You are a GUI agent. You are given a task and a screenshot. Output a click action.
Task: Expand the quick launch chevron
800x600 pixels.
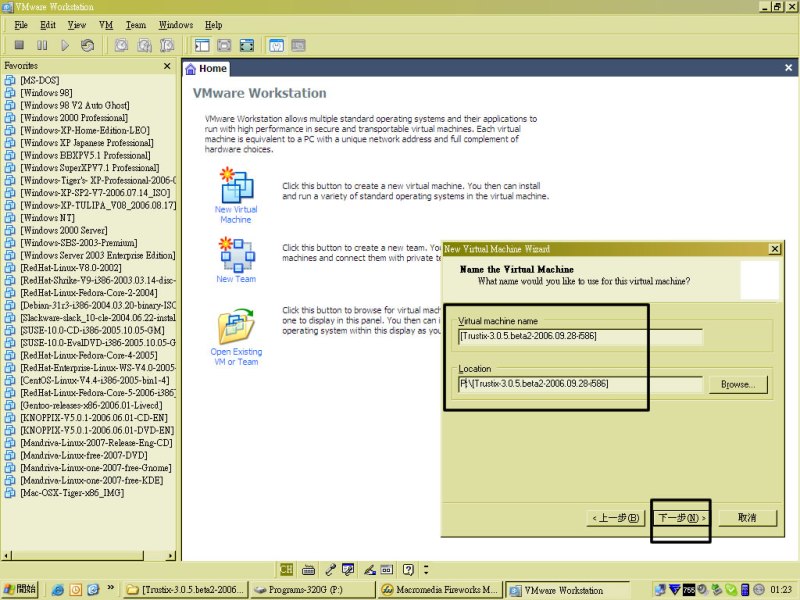pos(111,588)
